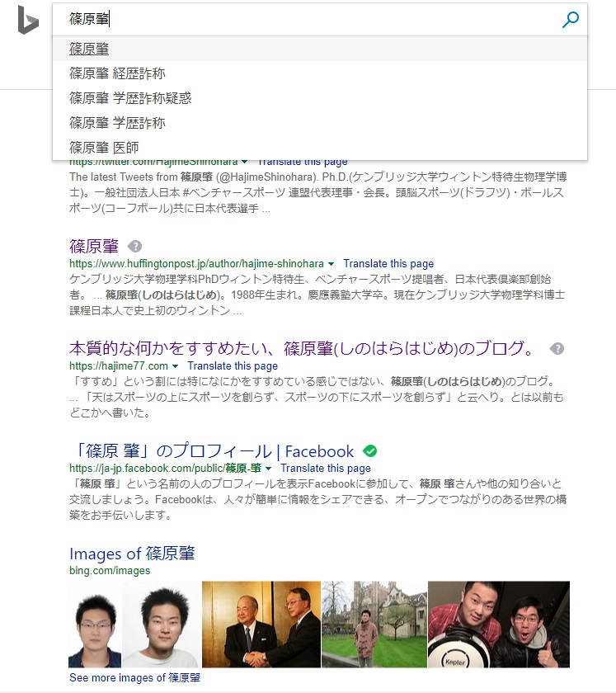
Task: Expand dropdown arrow next to huffingtonpost.jp URL
Action: pyautogui.click(x=331, y=264)
